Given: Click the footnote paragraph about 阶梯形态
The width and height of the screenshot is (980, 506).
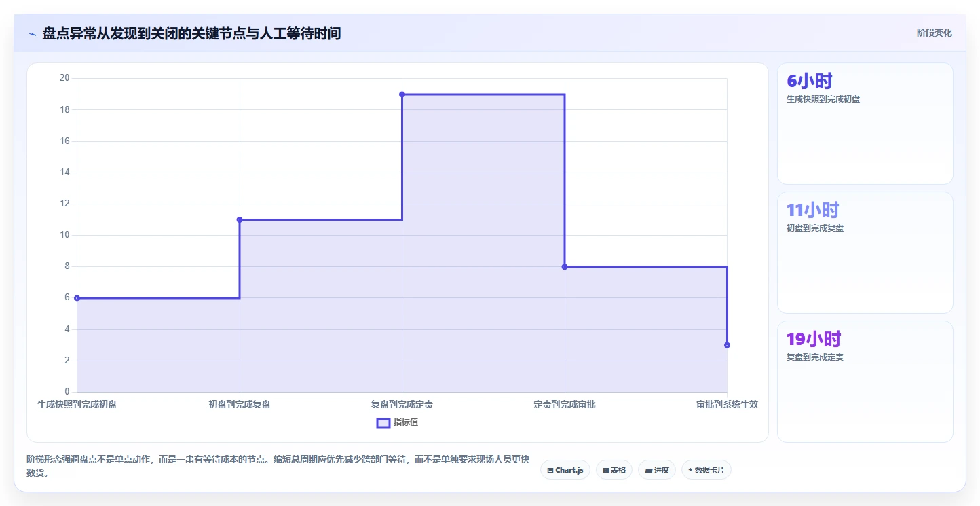Looking at the screenshot, I should coord(278,466).
